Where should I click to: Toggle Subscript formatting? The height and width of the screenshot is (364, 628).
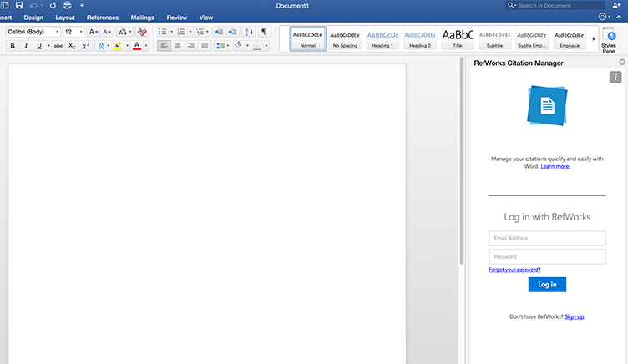tap(72, 46)
